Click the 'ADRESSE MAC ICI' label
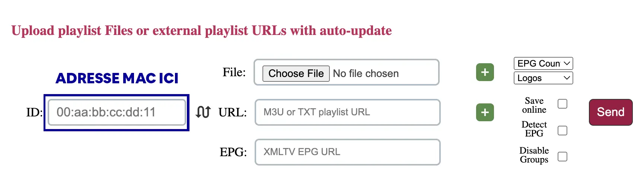The height and width of the screenshot is (196, 644). pyautogui.click(x=117, y=78)
